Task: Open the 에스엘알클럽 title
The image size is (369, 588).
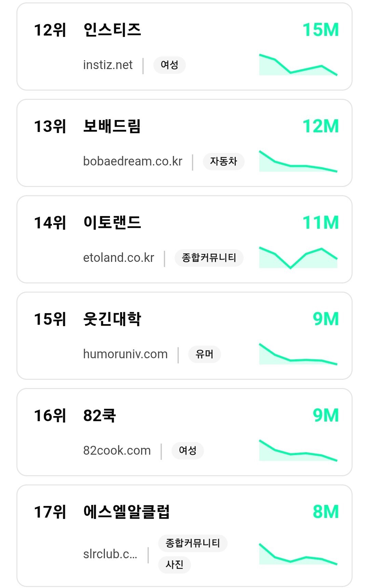Action: coord(126,512)
